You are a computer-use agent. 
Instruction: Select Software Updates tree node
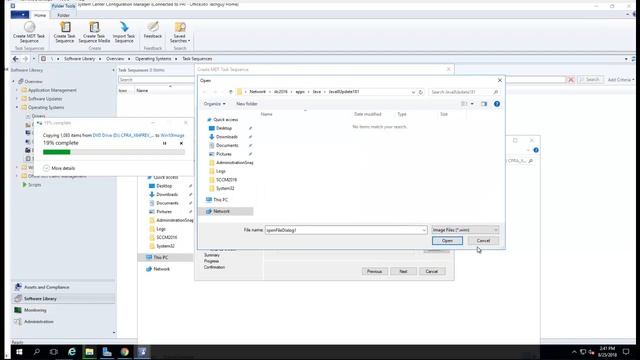click(45, 99)
